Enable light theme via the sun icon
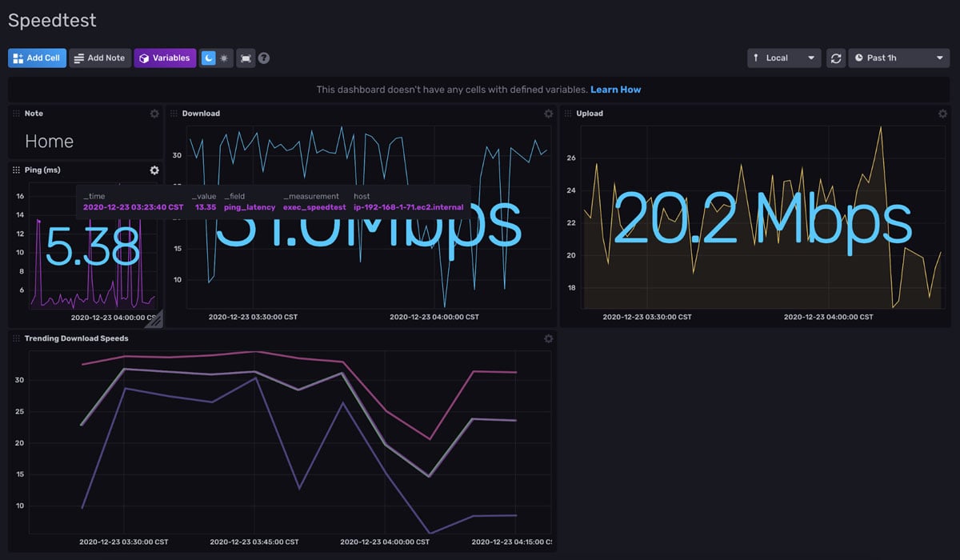 point(223,58)
